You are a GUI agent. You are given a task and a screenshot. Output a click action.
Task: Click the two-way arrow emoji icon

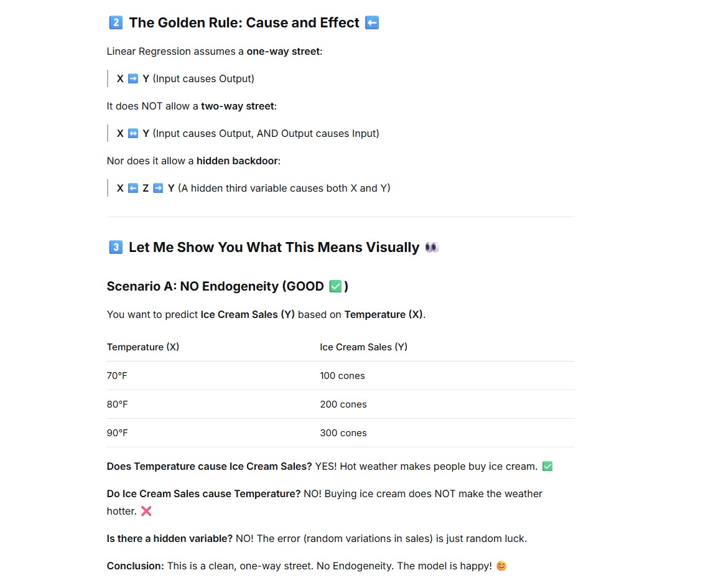click(x=133, y=133)
